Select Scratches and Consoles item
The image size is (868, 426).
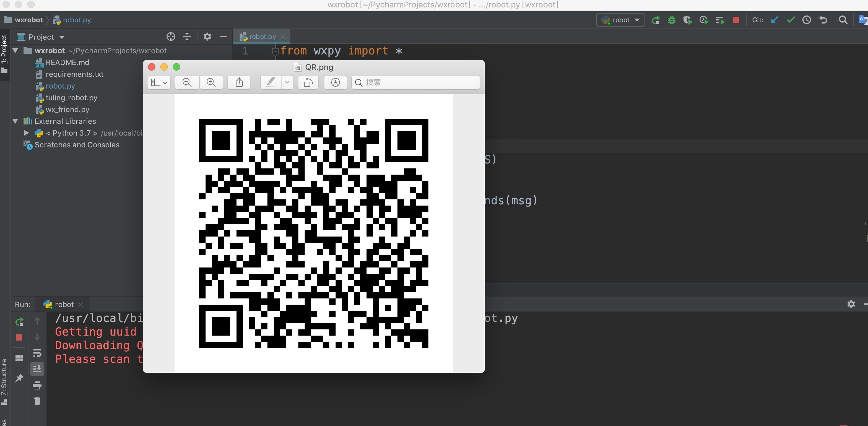(x=77, y=145)
